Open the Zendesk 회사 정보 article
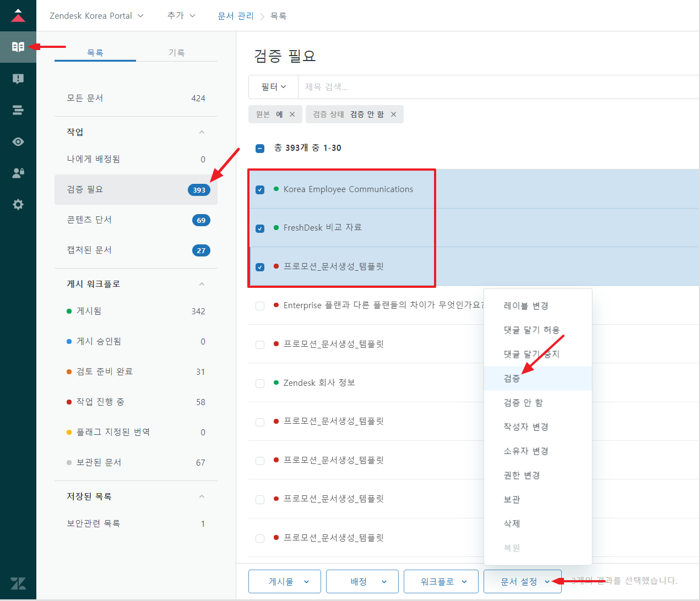 tap(319, 383)
